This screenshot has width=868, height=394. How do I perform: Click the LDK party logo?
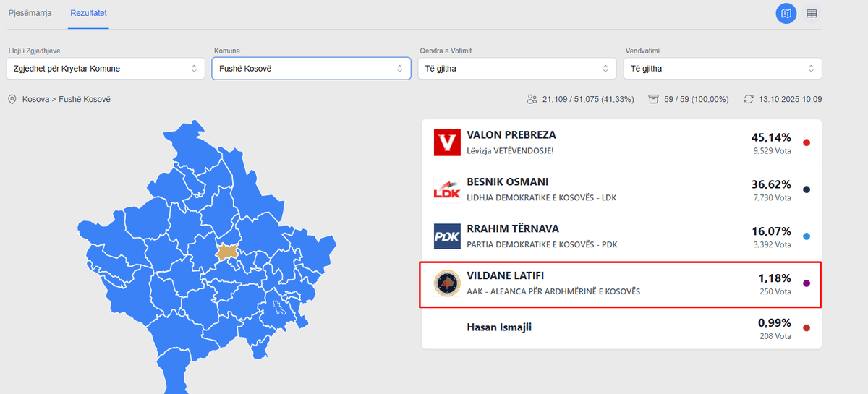click(x=447, y=189)
